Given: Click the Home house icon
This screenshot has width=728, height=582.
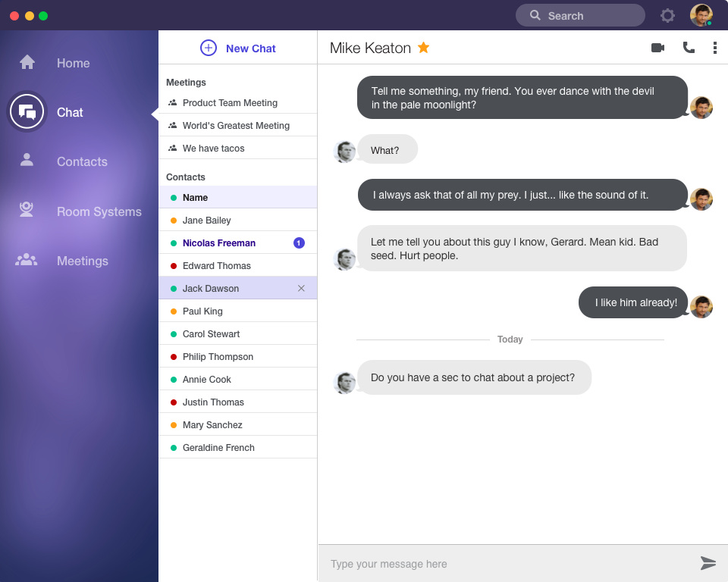Looking at the screenshot, I should point(27,62).
